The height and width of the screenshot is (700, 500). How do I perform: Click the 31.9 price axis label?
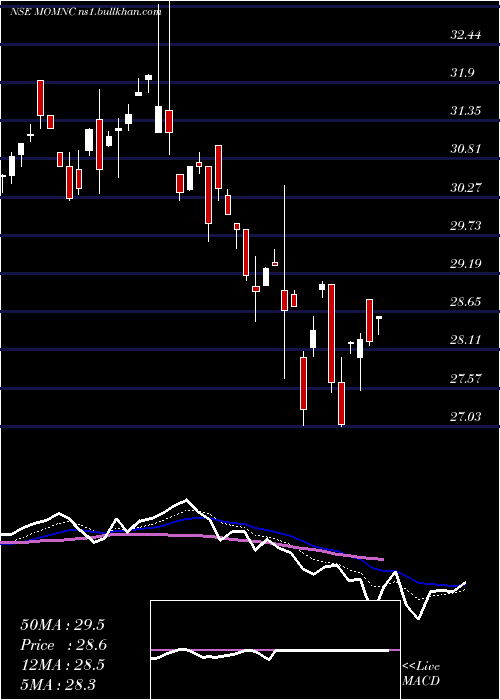click(462, 73)
